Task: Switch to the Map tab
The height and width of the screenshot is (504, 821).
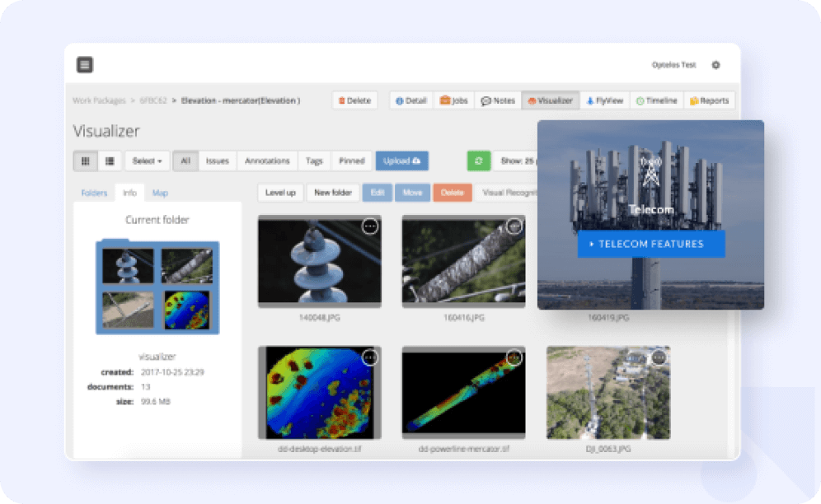Action: 160,193
